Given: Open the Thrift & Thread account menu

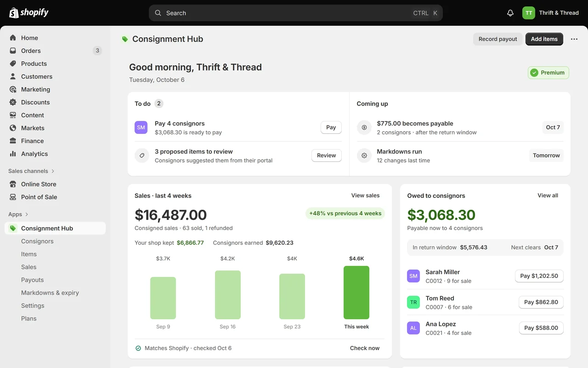Looking at the screenshot, I should [x=551, y=13].
